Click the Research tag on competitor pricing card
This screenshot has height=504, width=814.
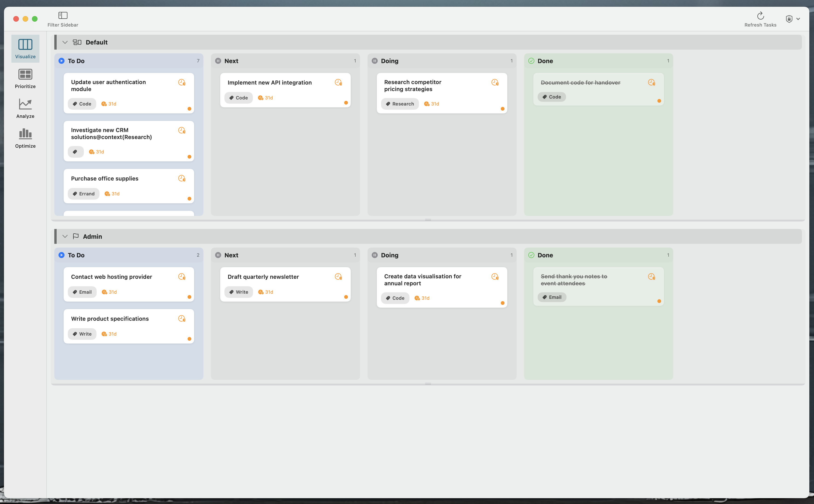[400, 104]
